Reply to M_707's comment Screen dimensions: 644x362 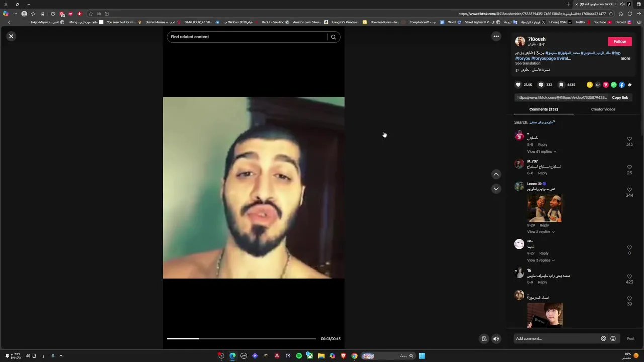click(x=543, y=173)
